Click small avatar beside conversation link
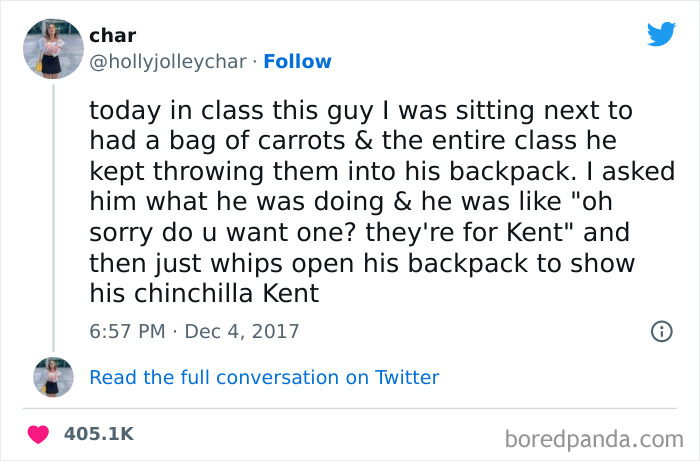 53,377
